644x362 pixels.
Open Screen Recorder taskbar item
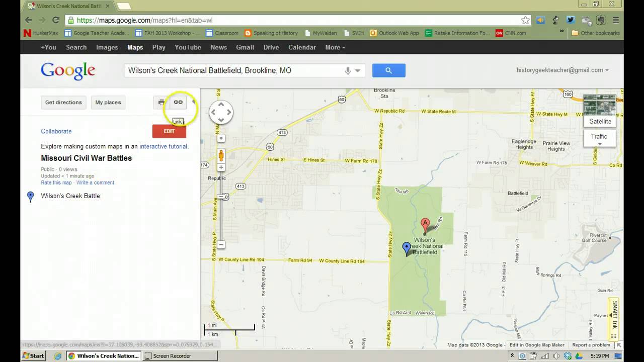[180, 355]
